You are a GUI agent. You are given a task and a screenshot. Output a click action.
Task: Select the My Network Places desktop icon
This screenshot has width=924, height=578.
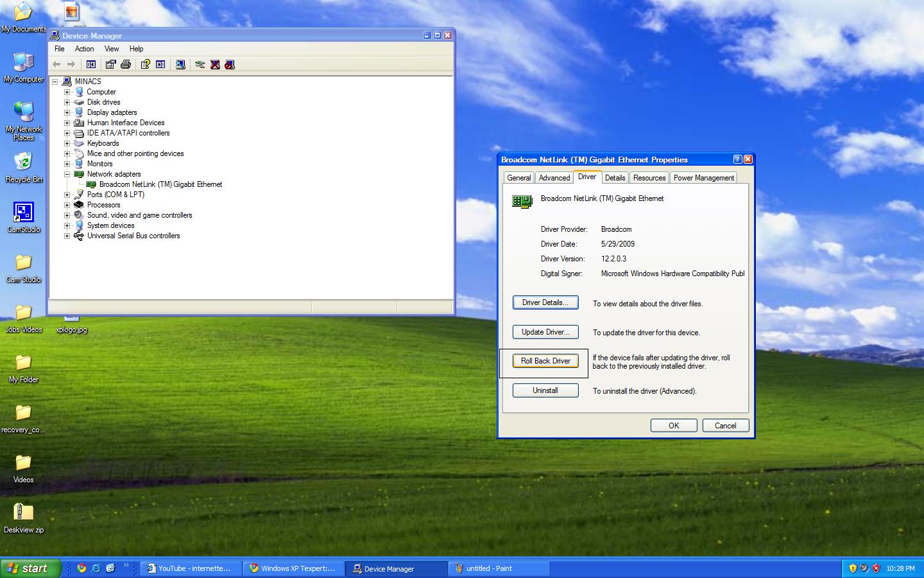click(x=24, y=121)
